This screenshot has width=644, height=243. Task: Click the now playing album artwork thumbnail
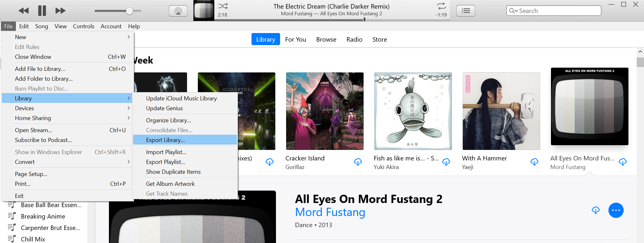[x=204, y=11]
